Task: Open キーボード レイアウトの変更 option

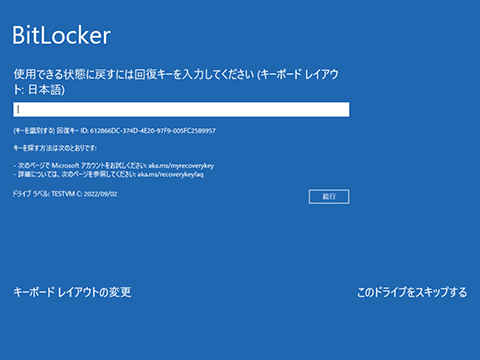Action: coord(72,292)
